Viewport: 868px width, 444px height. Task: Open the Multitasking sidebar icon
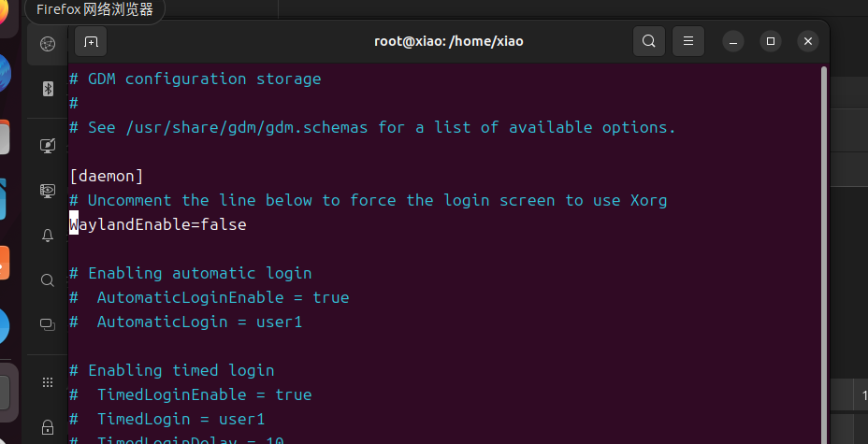(x=48, y=324)
